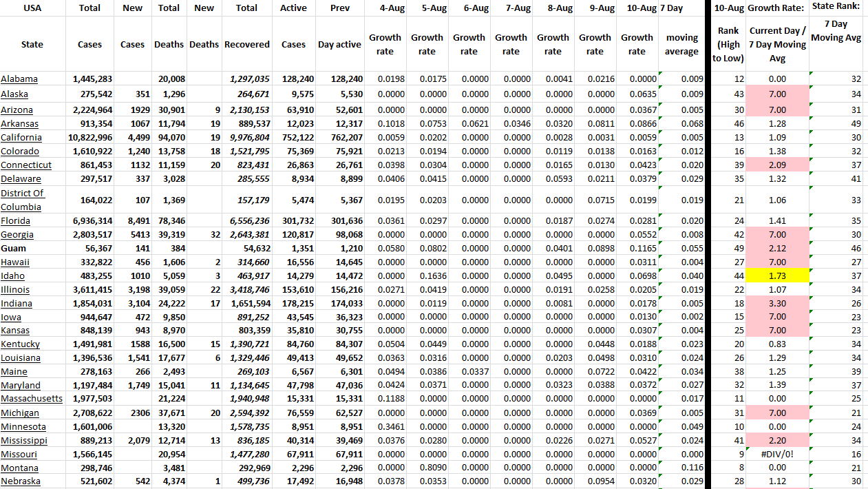Click the Idaho hyperlink
Viewport: 868px width, 489px height.
(12, 275)
